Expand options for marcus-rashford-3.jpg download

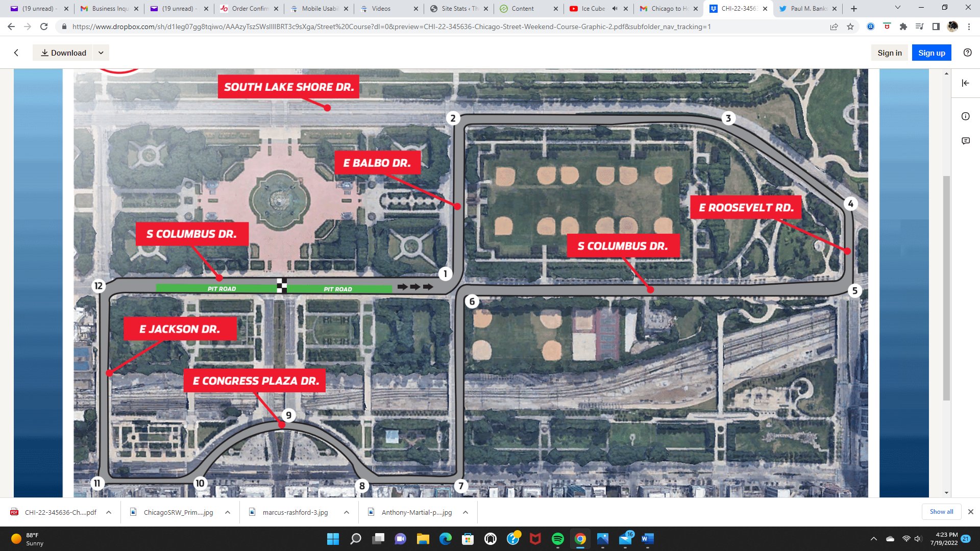tap(347, 512)
